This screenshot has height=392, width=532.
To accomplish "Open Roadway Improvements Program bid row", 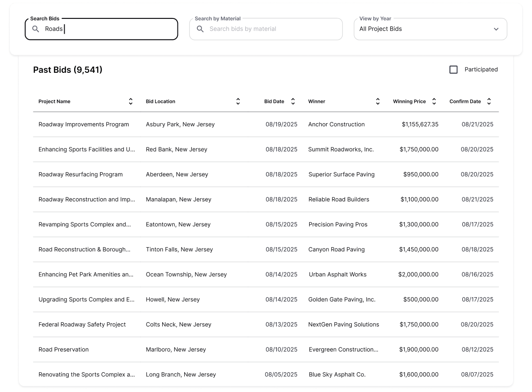I will tap(84, 125).
